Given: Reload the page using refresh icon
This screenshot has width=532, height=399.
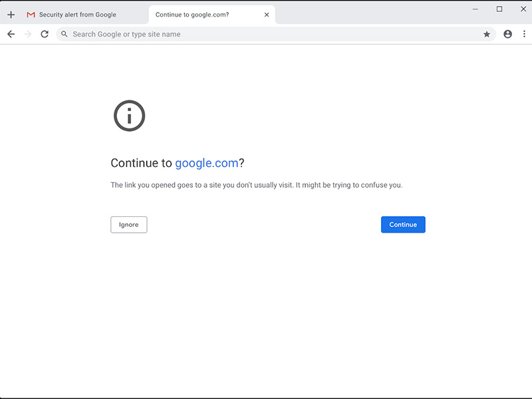Looking at the screenshot, I should (45, 34).
